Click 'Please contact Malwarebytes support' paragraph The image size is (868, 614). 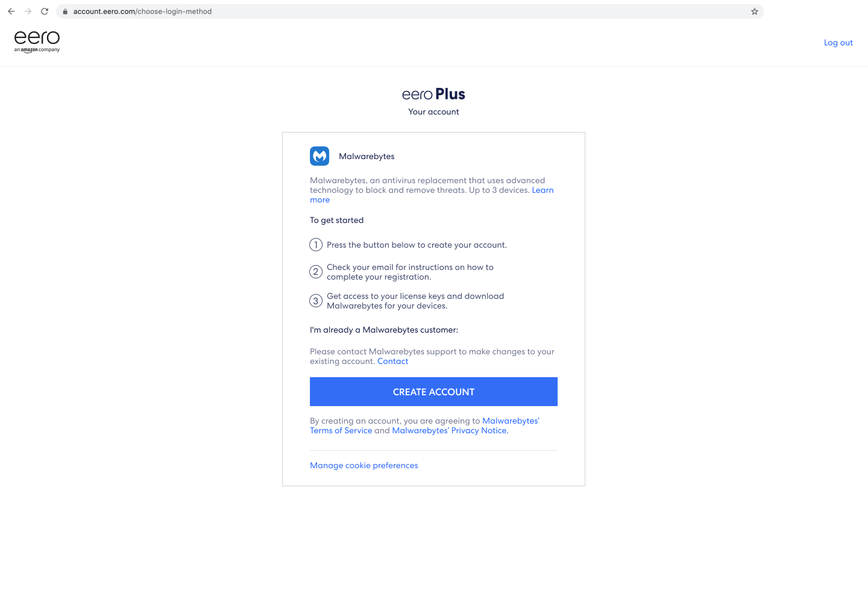point(432,357)
